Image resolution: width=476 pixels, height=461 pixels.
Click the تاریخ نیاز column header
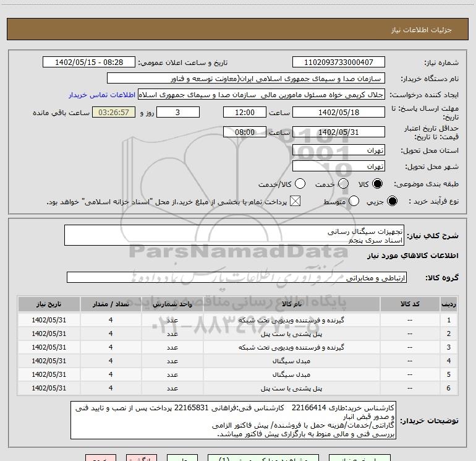point(49,304)
